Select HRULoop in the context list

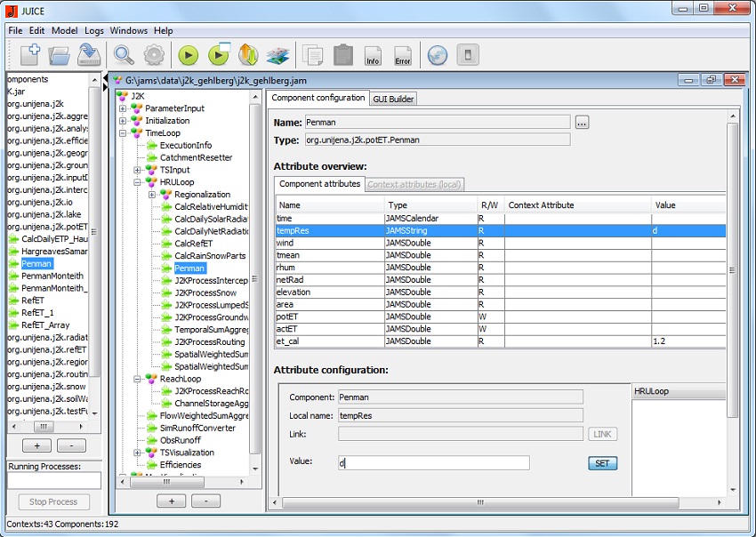pos(654,393)
